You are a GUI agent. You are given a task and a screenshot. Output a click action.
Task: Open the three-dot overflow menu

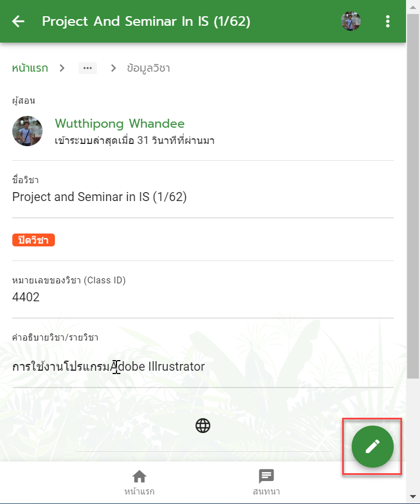(388, 21)
